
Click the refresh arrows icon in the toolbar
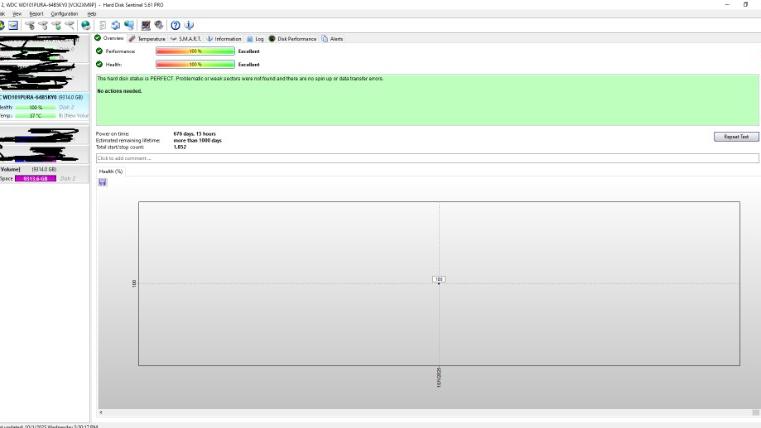click(x=116, y=25)
